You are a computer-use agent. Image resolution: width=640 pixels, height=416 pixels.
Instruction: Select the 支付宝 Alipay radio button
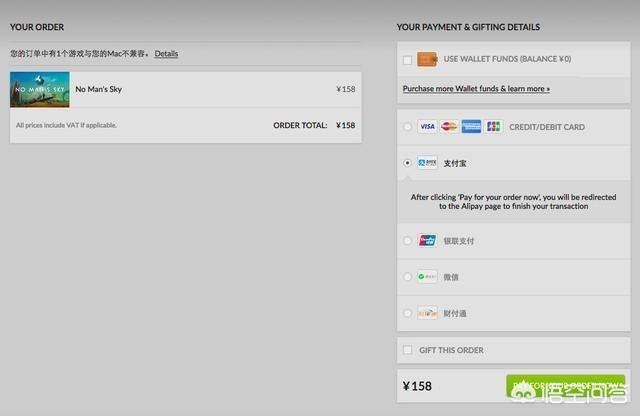(x=407, y=162)
